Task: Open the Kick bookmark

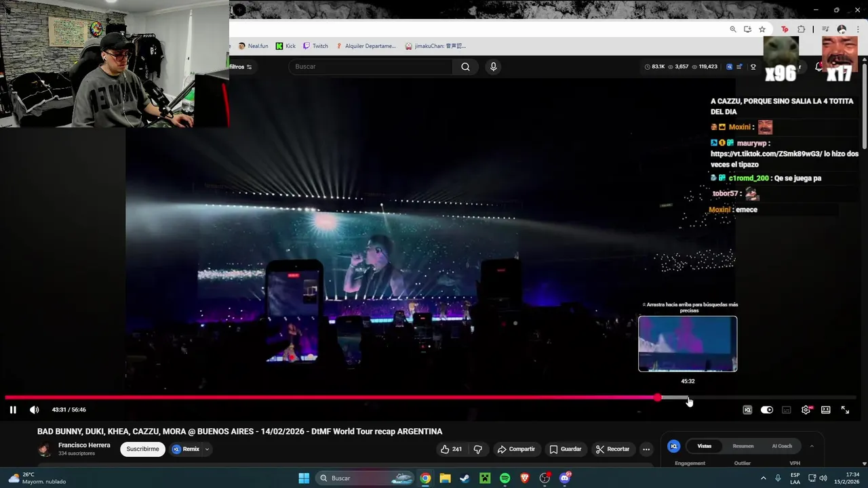Action: [285, 46]
